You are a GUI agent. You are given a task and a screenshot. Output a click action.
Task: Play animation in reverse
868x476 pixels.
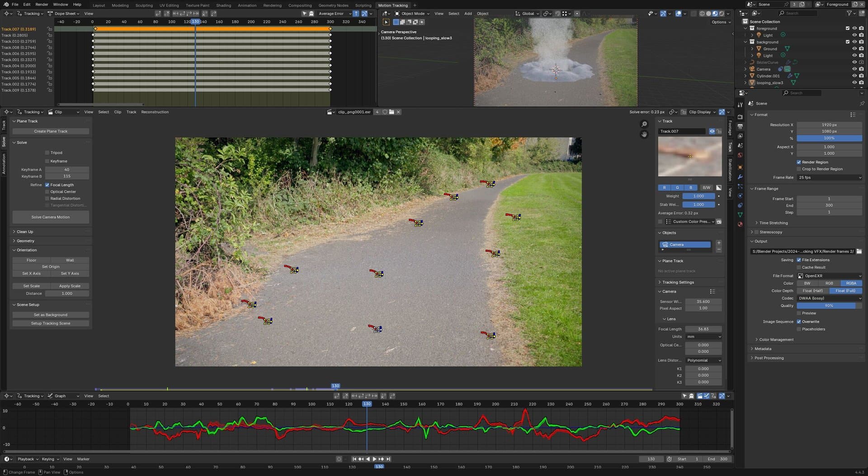[368, 459]
